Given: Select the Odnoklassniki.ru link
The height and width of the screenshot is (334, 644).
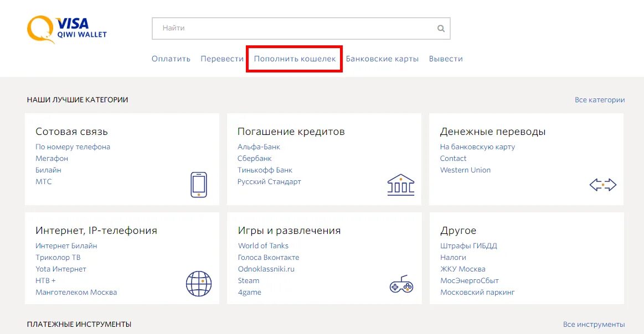Looking at the screenshot, I should (x=266, y=269).
